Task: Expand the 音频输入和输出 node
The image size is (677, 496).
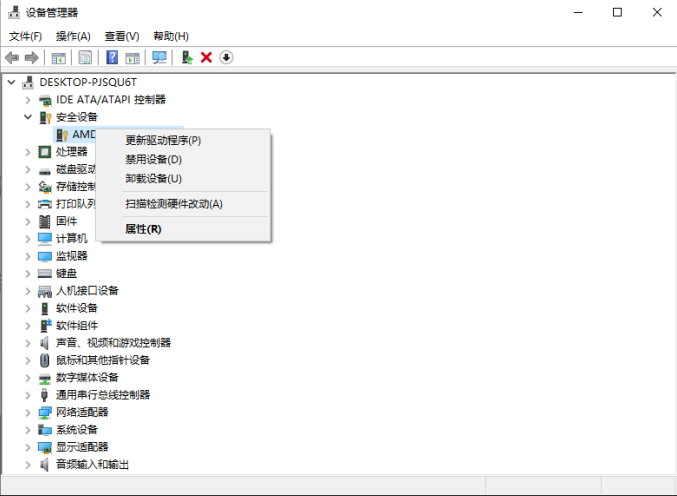Action: (x=28, y=464)
